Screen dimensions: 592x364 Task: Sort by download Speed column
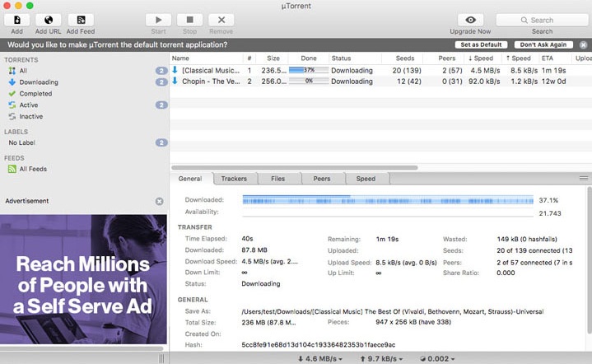coord(482,58)
